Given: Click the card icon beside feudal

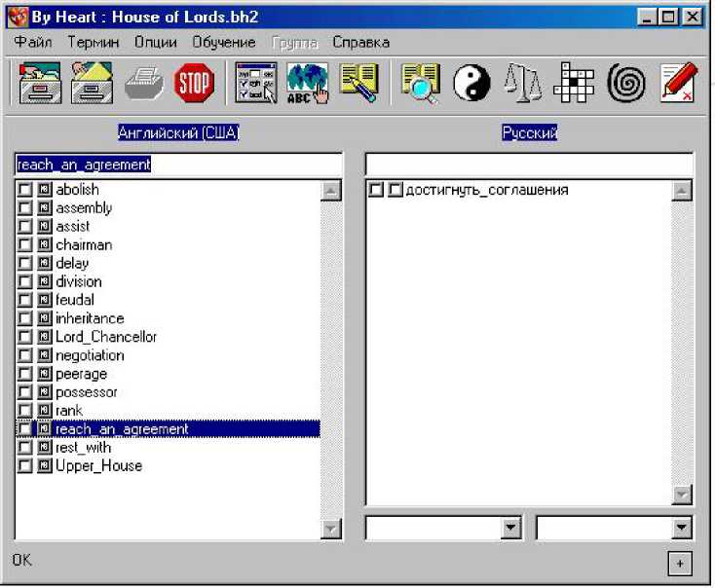Looking at the screenshot, I should coord(45,300).
